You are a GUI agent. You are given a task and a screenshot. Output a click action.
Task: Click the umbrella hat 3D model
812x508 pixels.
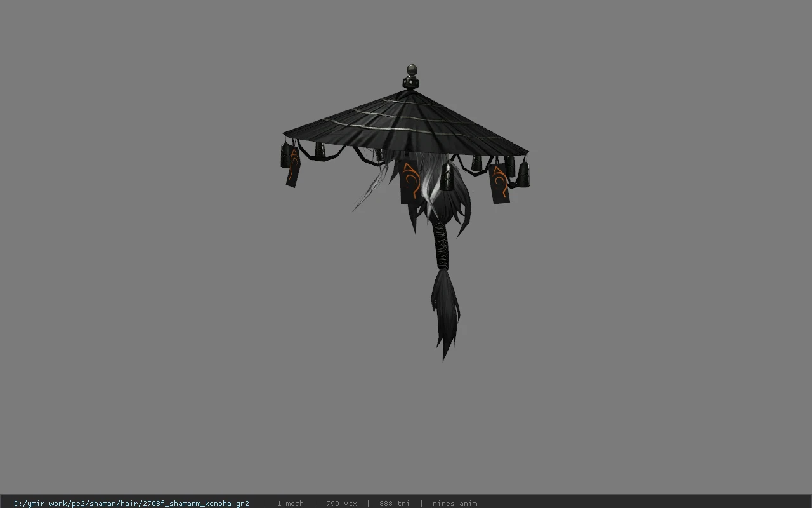406,211
